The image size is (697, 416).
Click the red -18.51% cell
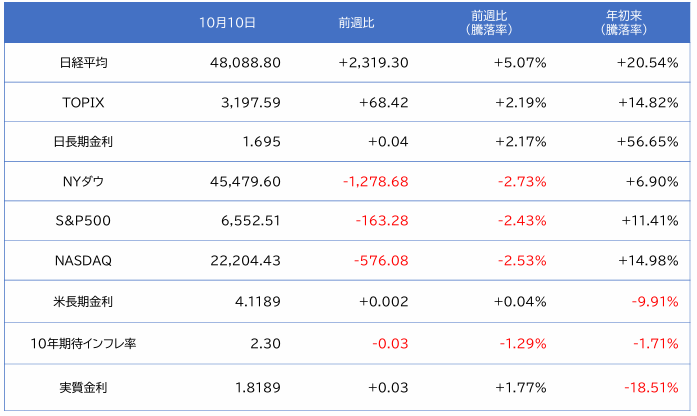coord(652,386)
